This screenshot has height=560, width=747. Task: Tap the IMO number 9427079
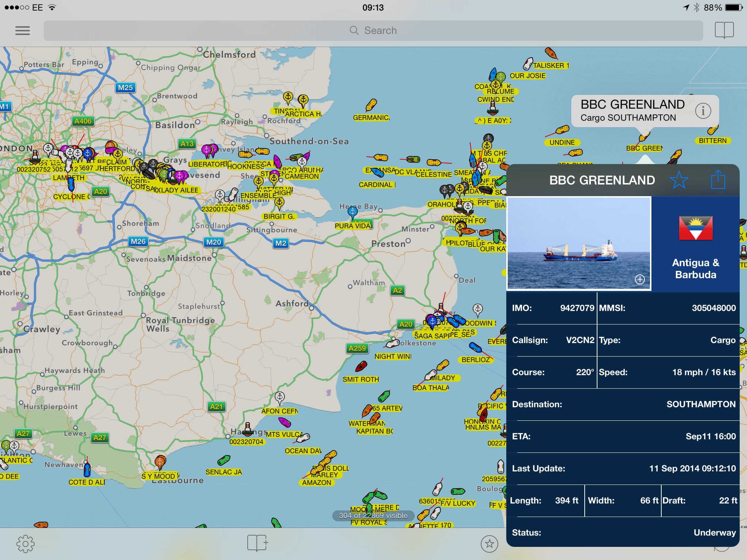point(577,308)
